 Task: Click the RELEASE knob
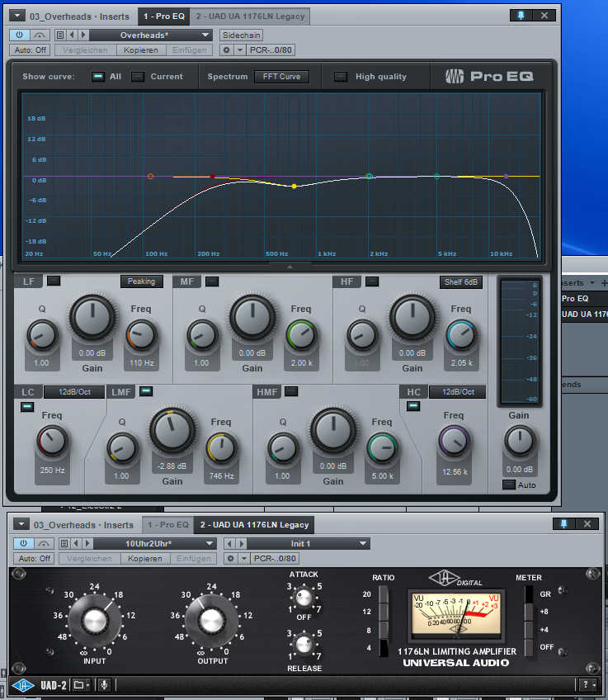304,644
